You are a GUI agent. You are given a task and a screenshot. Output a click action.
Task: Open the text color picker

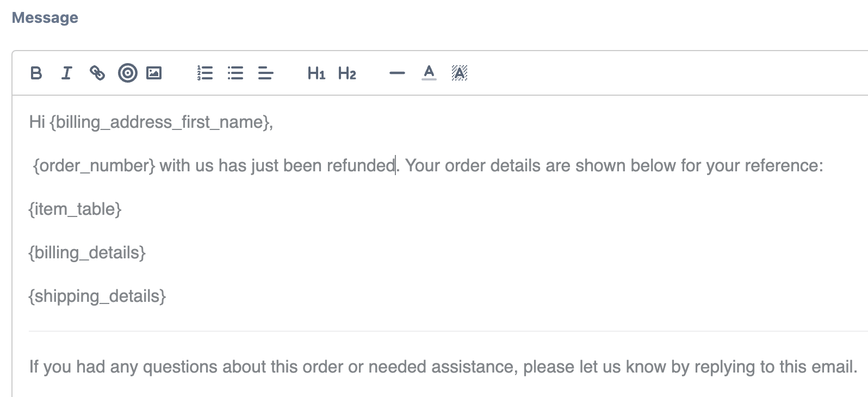(428, 73)
